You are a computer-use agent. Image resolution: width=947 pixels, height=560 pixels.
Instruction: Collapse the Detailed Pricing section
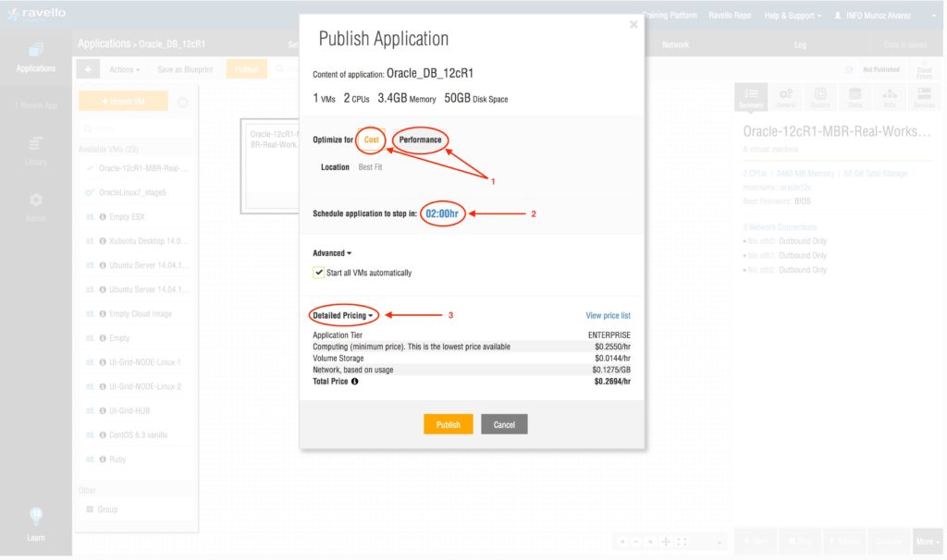(343, 316)
